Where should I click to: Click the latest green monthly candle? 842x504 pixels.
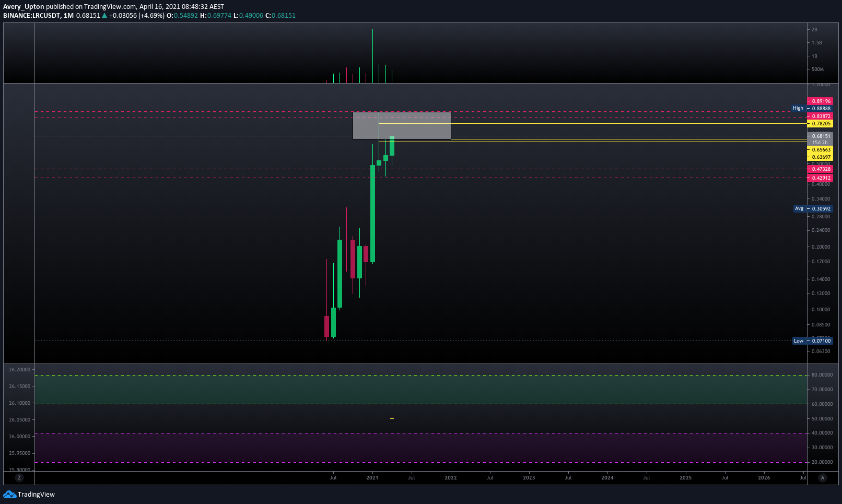(392, 146)
